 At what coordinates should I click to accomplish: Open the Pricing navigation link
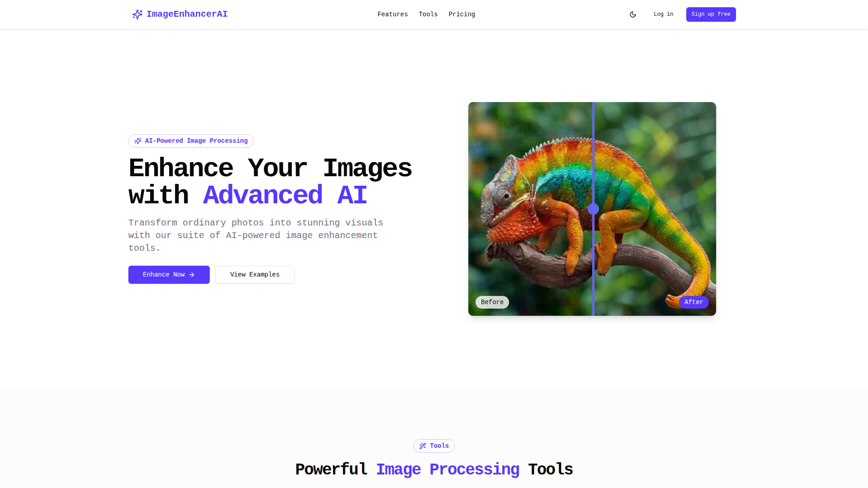tap(462, 14)
